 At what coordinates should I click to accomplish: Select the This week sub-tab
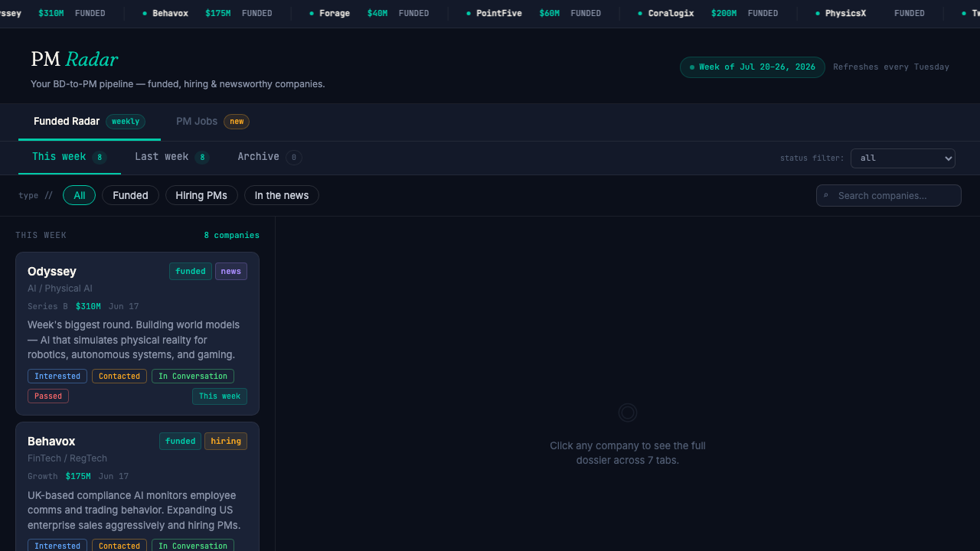(70, 157)
